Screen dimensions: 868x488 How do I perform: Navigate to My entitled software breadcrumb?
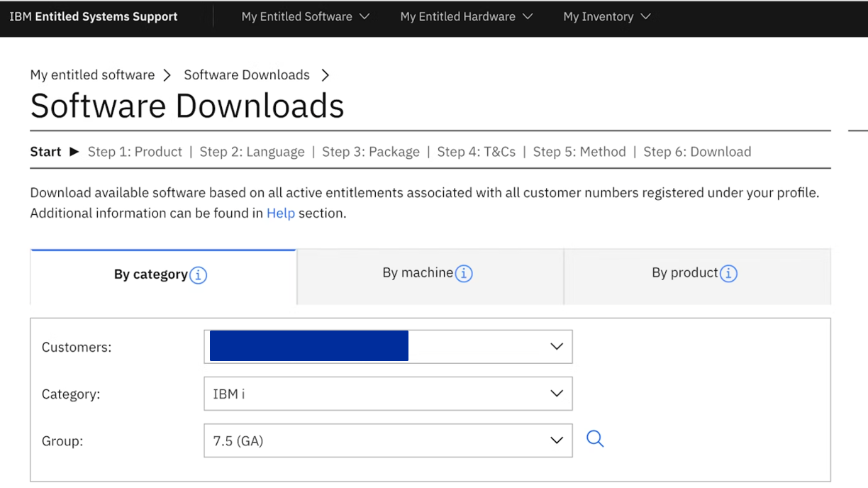tap(91, 74)
